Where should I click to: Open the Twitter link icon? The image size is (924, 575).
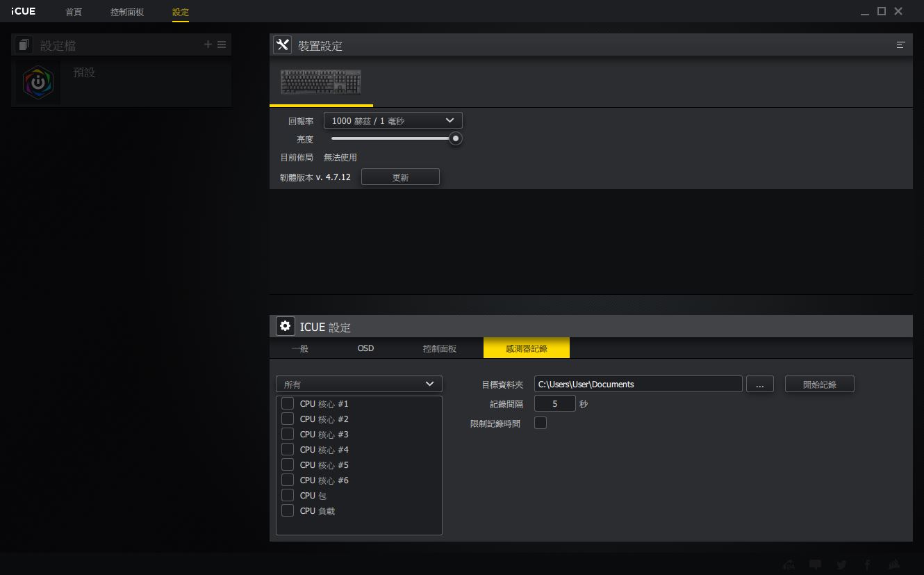[x=841, y=565]
